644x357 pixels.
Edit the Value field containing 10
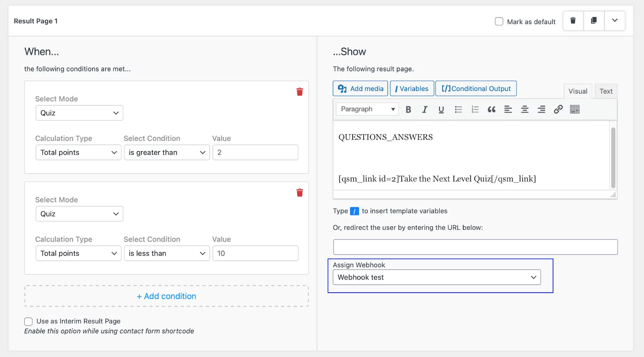click(256, 253)
